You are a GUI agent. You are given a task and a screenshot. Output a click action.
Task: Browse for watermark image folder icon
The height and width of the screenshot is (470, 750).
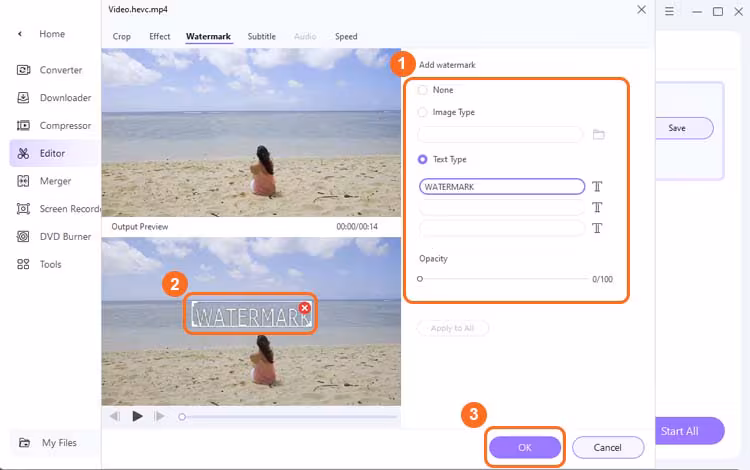[598, 134]
